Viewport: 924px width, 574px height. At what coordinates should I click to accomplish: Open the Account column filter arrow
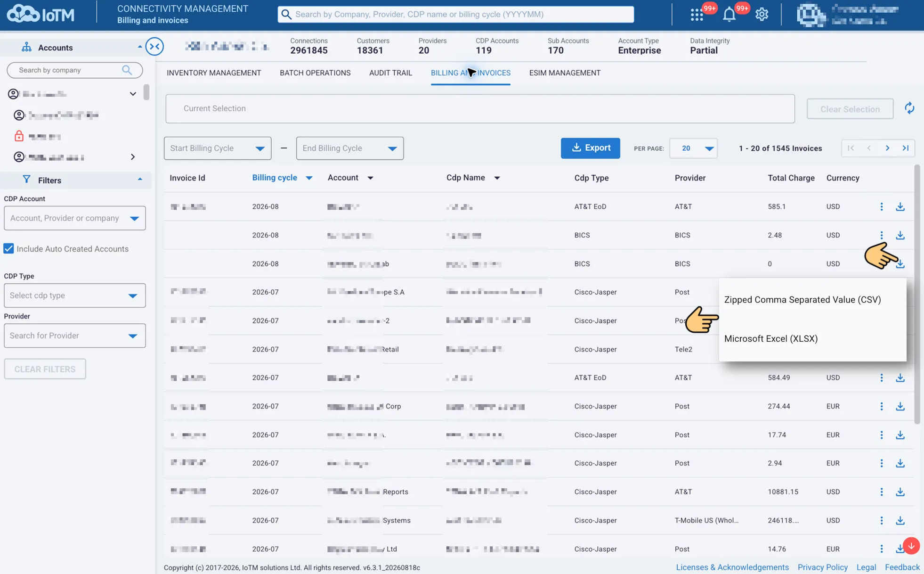370,178
